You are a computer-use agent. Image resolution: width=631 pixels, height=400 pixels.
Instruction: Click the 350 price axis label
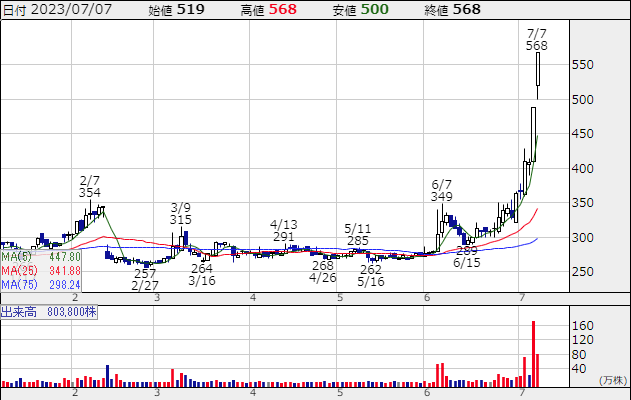(583, 203)
